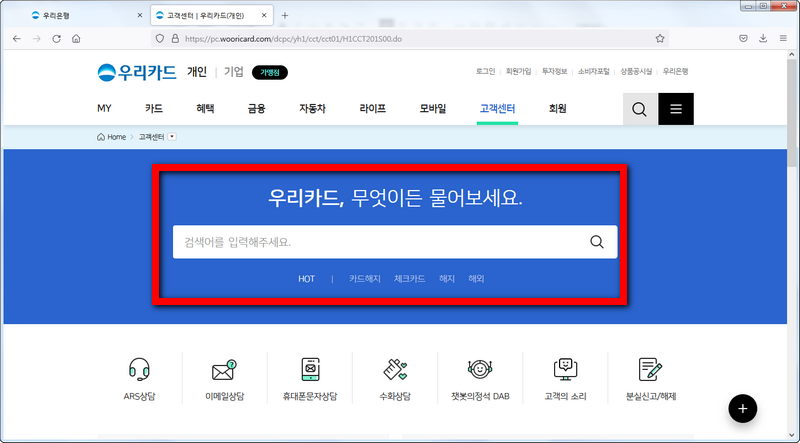The height and width of the screenshot is (443, 800).
Task: Open the 자동차 menu
Action: coord(312,108)
